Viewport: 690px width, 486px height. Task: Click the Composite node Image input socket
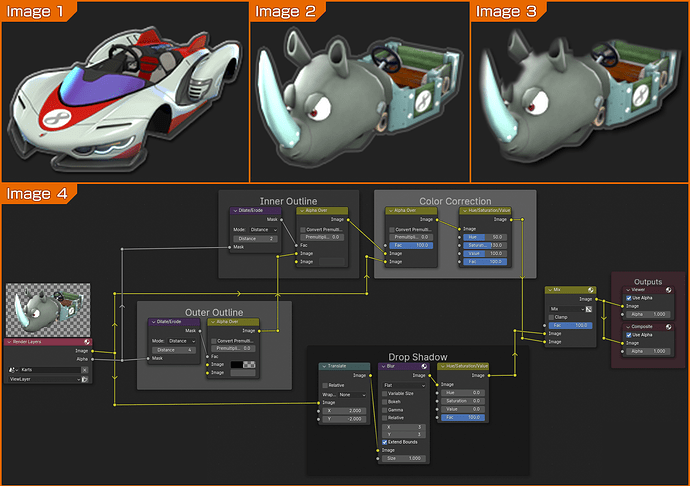click(622, 343)
